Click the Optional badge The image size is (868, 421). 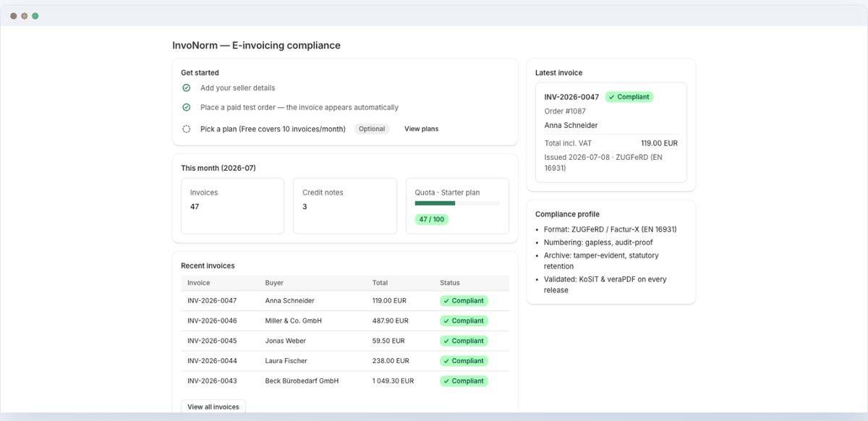(372, 129)
